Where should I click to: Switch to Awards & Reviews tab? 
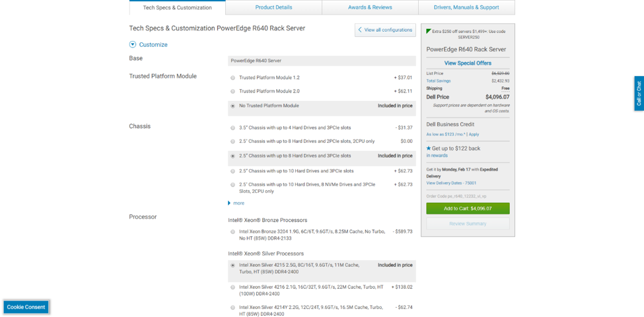[x=370, y=7]
